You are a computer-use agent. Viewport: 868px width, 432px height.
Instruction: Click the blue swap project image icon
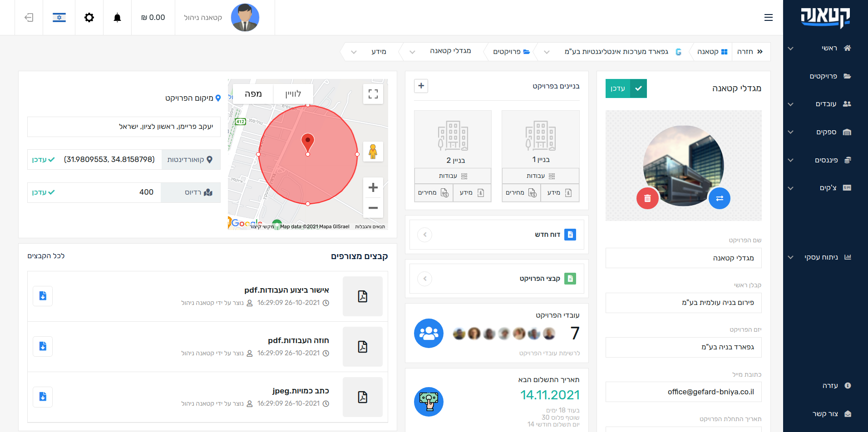click(x=719, y=198)
